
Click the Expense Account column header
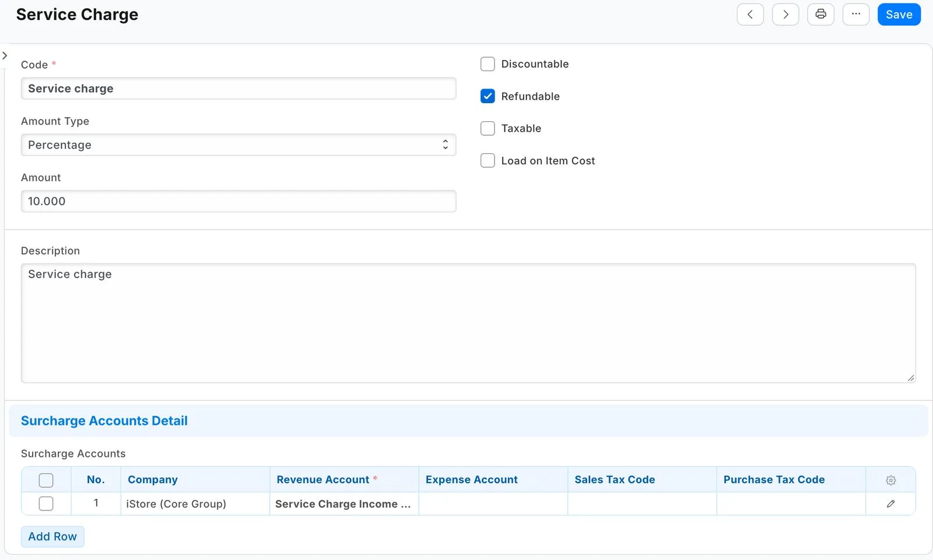(493, 480)
